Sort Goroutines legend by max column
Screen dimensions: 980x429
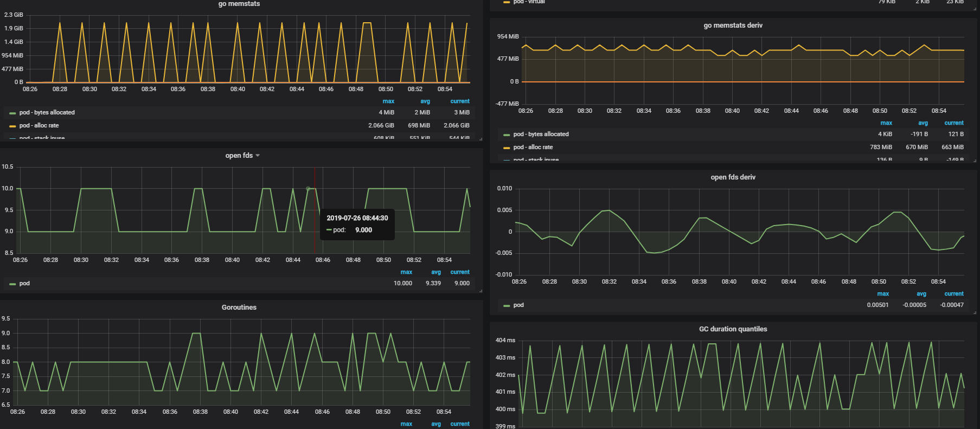[406, 424]
